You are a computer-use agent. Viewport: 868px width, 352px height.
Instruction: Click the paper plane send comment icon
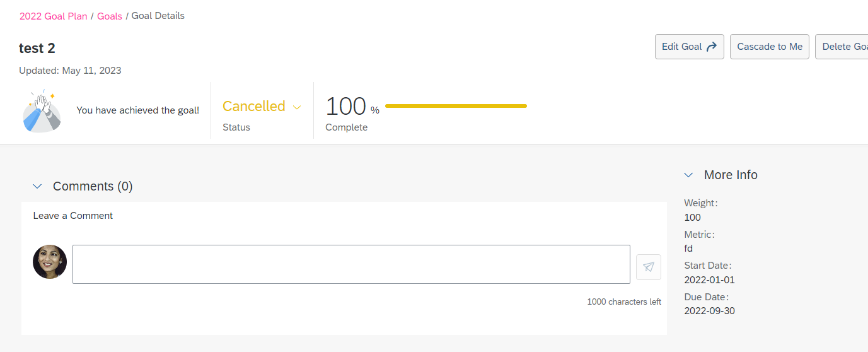pyautogui.click(x=649, y=267)
